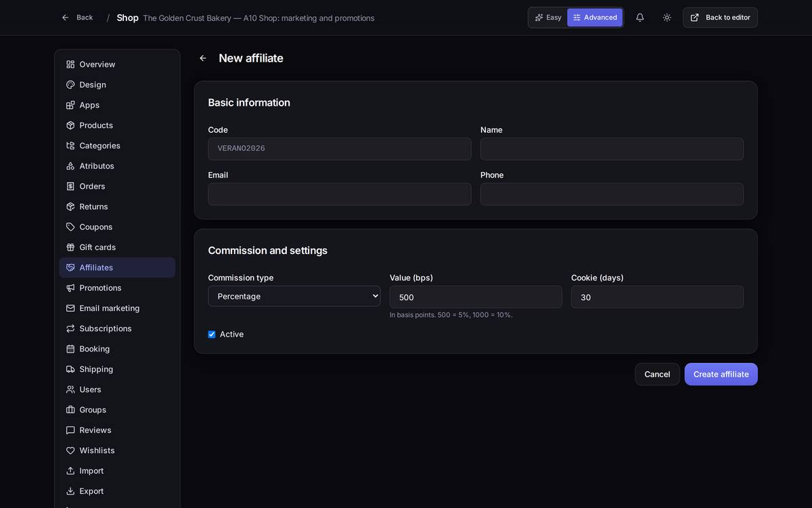This screenshot has height=508, width=812.
Task: Click the Orders receipt icon
Action: pyautogui.click(x=70, y=186)
